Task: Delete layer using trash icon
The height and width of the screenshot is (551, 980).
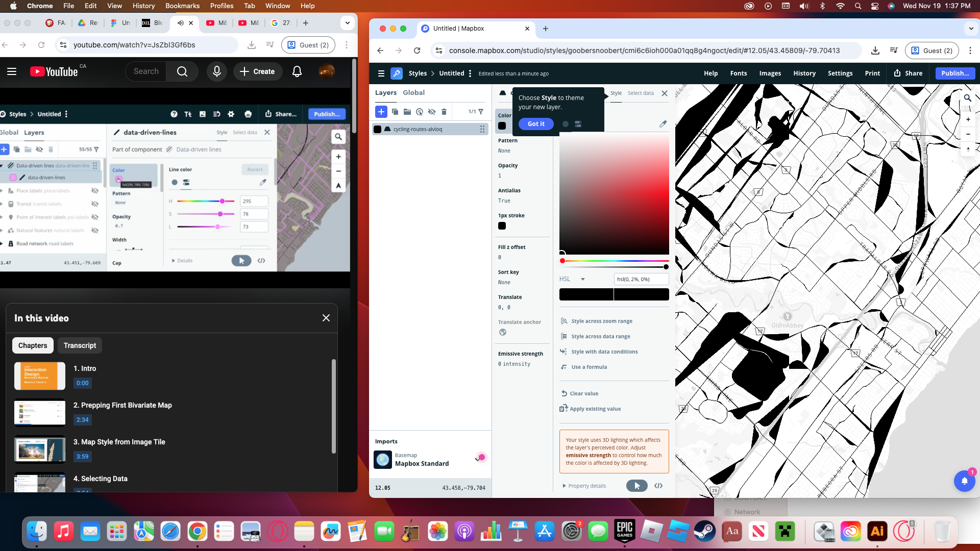Action: 444,112
